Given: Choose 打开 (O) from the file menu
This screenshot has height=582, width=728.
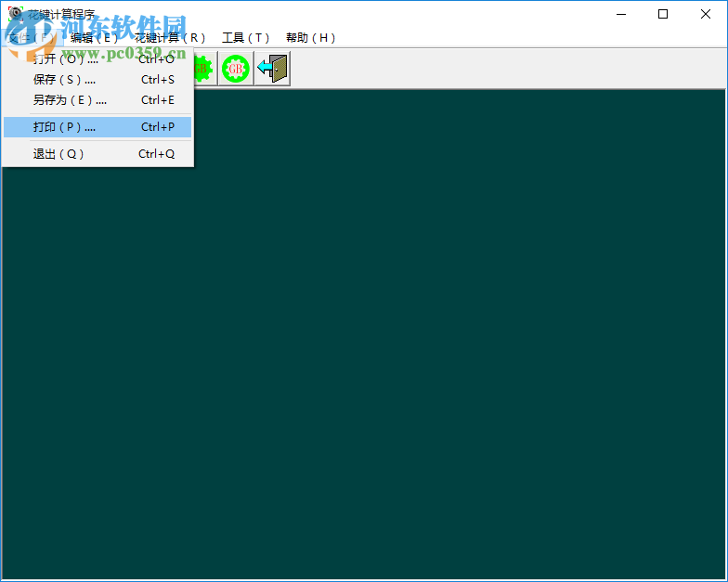Looking at the screenshot, I should pos(97,59).
